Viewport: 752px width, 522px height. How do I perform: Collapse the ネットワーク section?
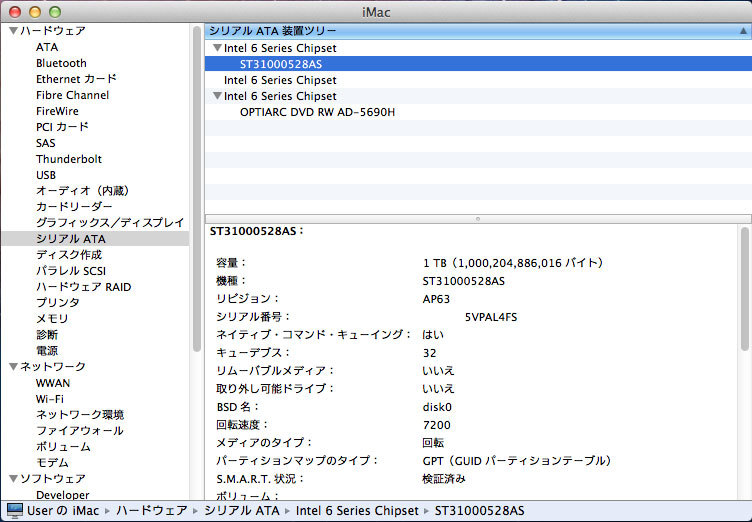13,367
